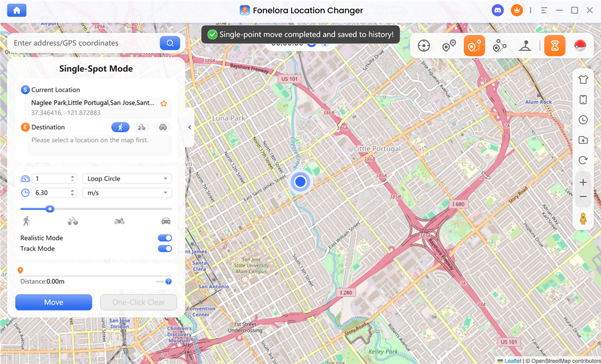Screen dimensions: 601x364
Task: Choose driving travel mode for Destination
Action: coord(163,127)
